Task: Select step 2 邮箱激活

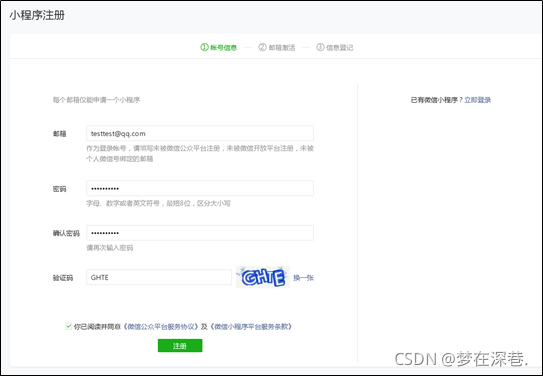Action: click(x=277, y=47)
